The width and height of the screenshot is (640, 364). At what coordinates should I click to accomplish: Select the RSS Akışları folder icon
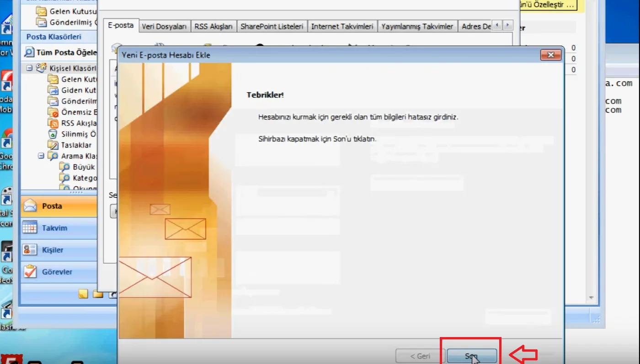click(53, 123)
